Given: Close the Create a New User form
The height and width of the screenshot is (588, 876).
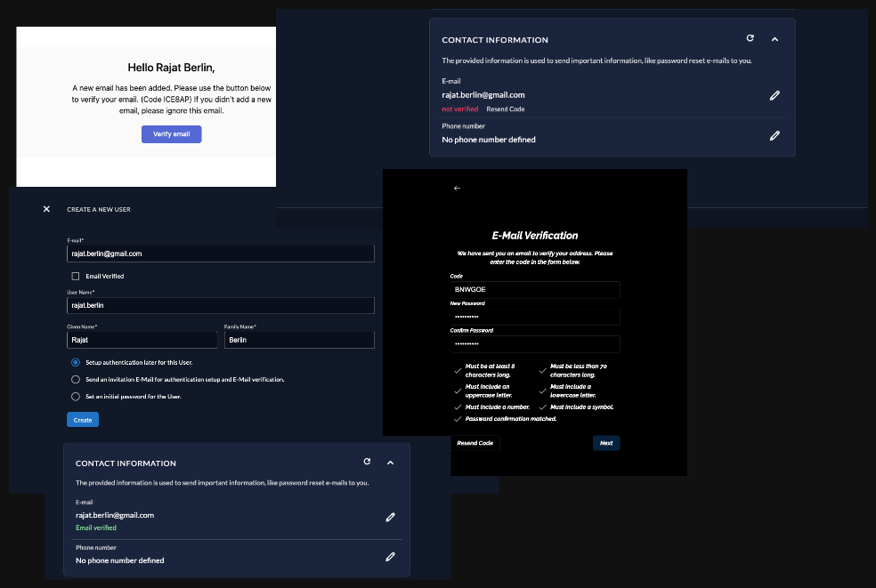Looking at the screenshot, I should click(x=46, y=209).
